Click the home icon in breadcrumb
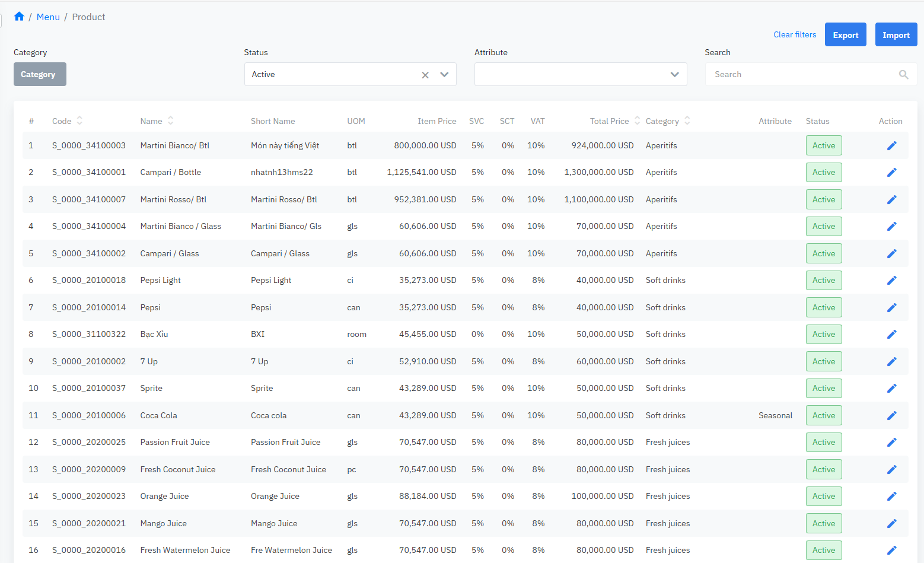This screenshot has width=924, height=563. 19,17
